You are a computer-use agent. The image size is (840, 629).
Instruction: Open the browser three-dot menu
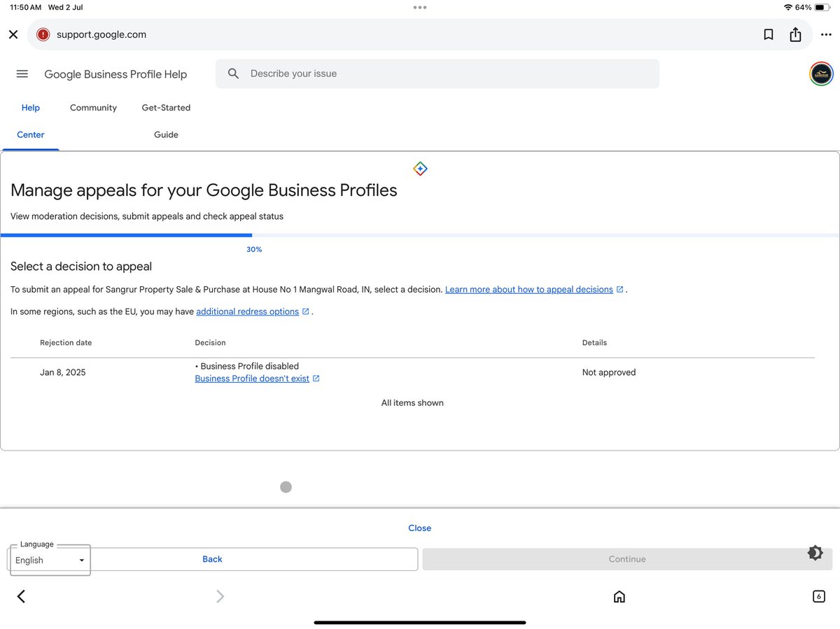point(826,34)
